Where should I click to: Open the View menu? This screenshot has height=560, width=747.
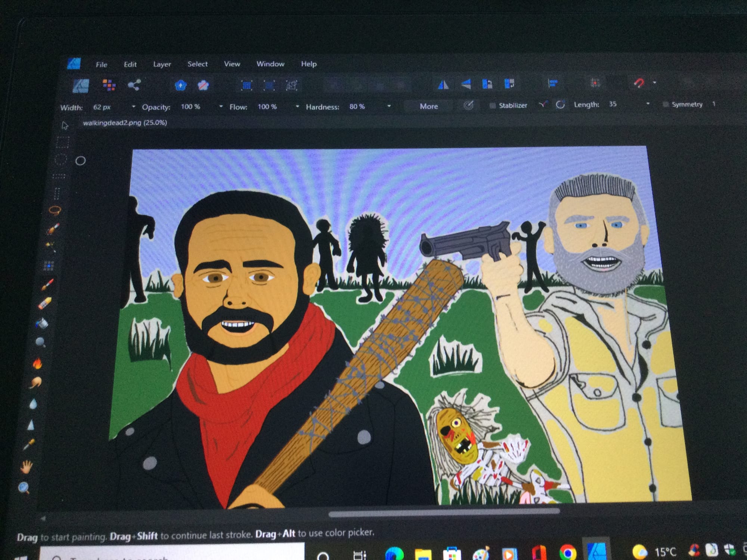point(232,64)
